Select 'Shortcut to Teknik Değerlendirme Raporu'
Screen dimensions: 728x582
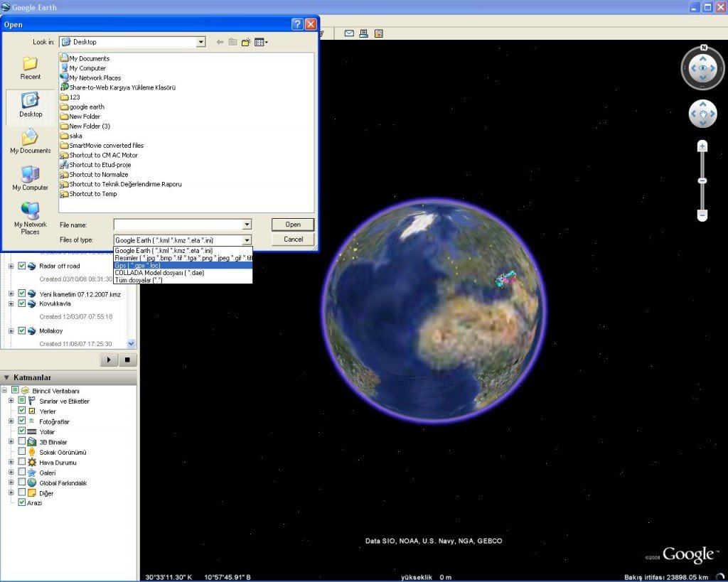[x=121, y=184]
